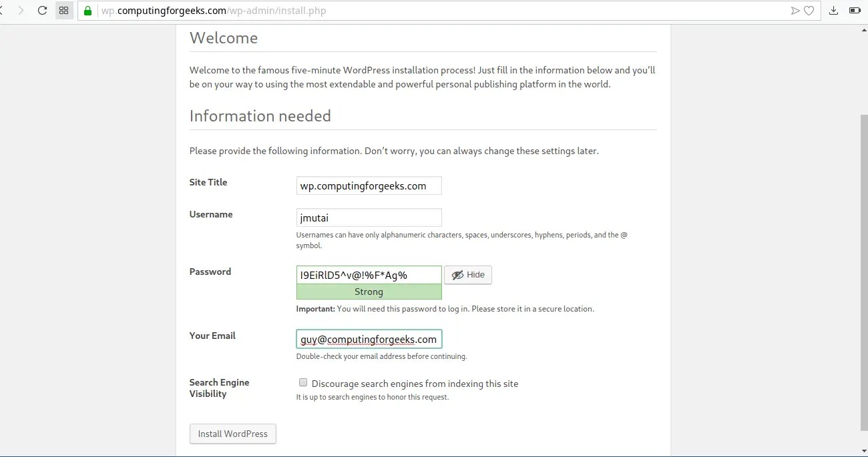Enable discourage search engines checkbox

[x=303, y=383]
